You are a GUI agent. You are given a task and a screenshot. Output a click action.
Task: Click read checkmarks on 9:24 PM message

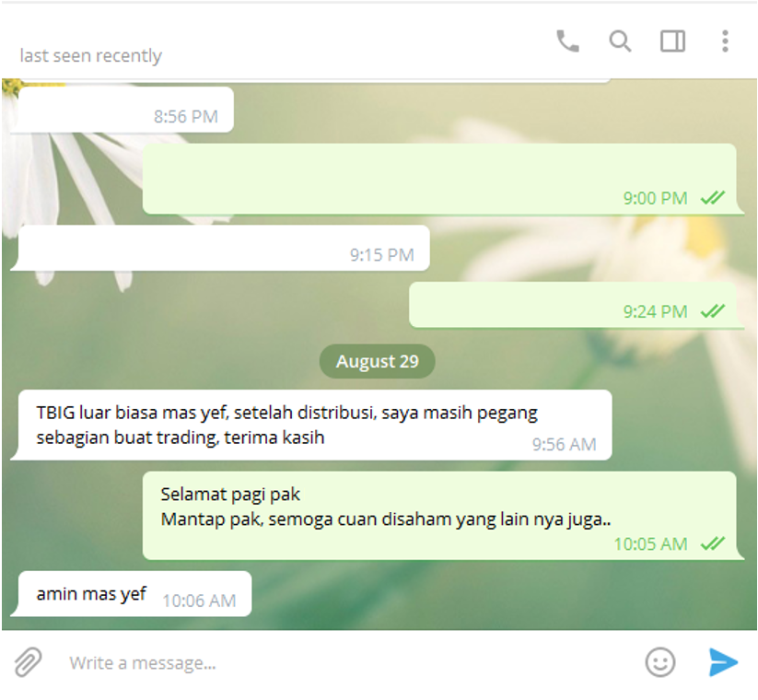pos(713,311)
